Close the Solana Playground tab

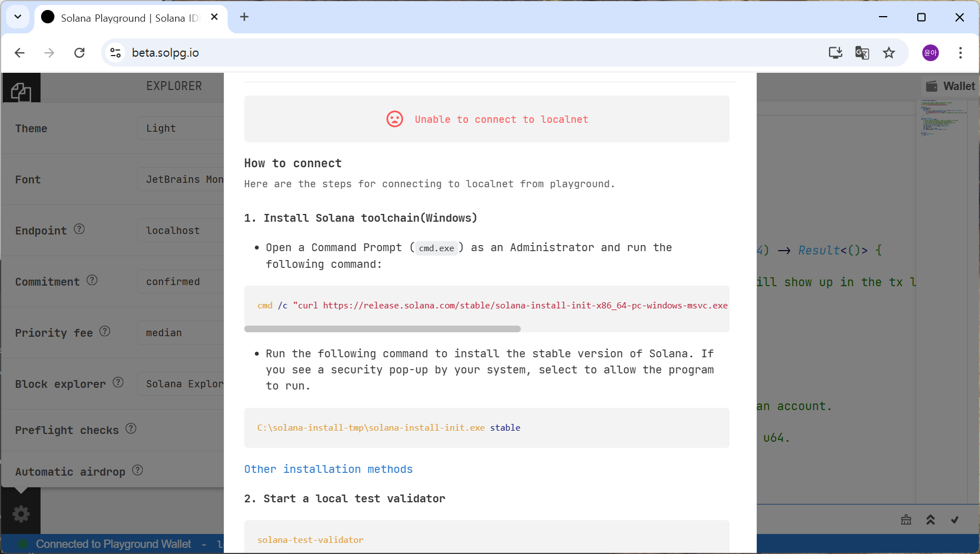[214, 17]
